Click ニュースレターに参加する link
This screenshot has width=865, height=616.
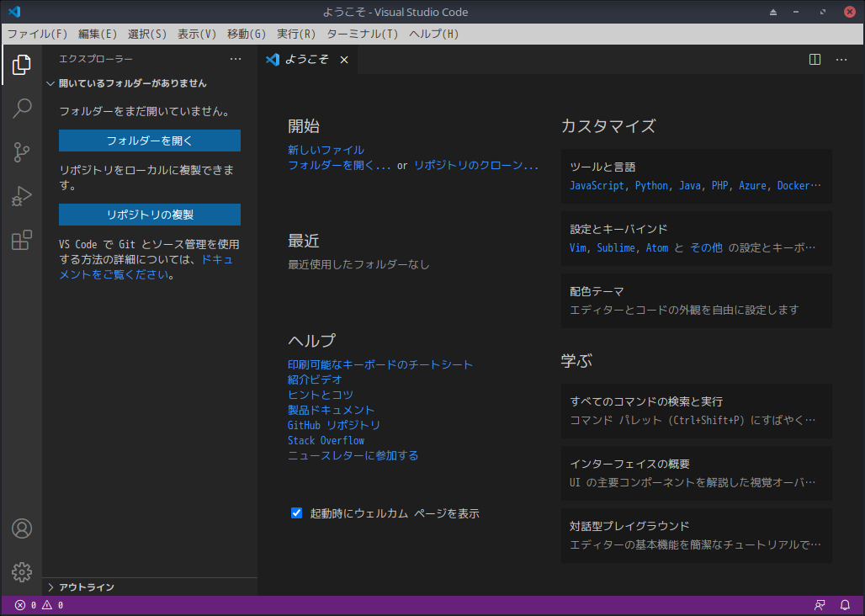(353, 455)
